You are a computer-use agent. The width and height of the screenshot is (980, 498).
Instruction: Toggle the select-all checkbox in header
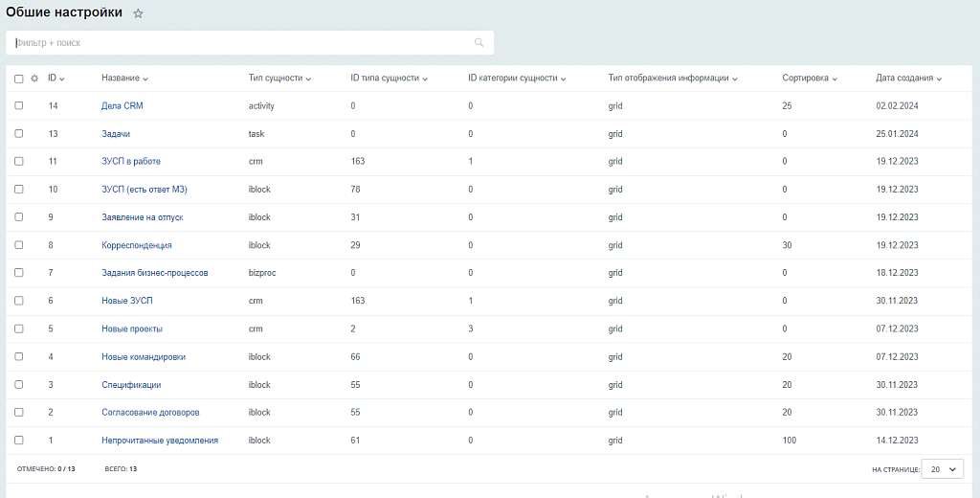[x=19, y=79]
